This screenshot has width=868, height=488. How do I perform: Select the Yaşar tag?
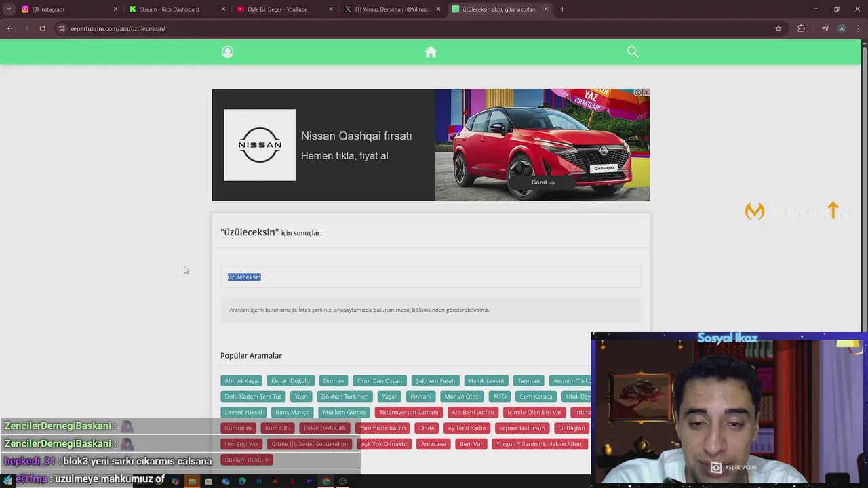tap(389, 396)
